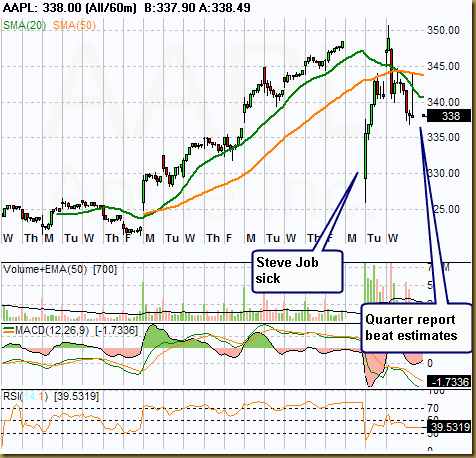Viewport: 476px width, 458px height.
Task: Click the AAPL: 338.00 (All/60m) chart title
Action: (69, 7)
